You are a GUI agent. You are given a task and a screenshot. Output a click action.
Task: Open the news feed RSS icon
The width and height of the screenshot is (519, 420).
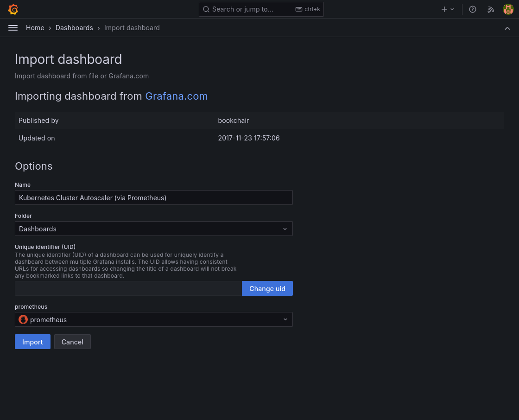[491, 9]
